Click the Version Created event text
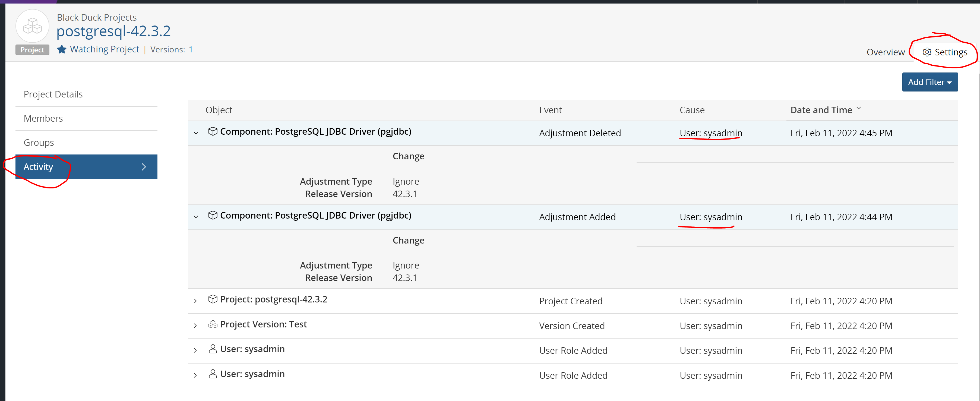Image resolution: width=980 pixels, height=401 pixels. (x=572, y=326)
